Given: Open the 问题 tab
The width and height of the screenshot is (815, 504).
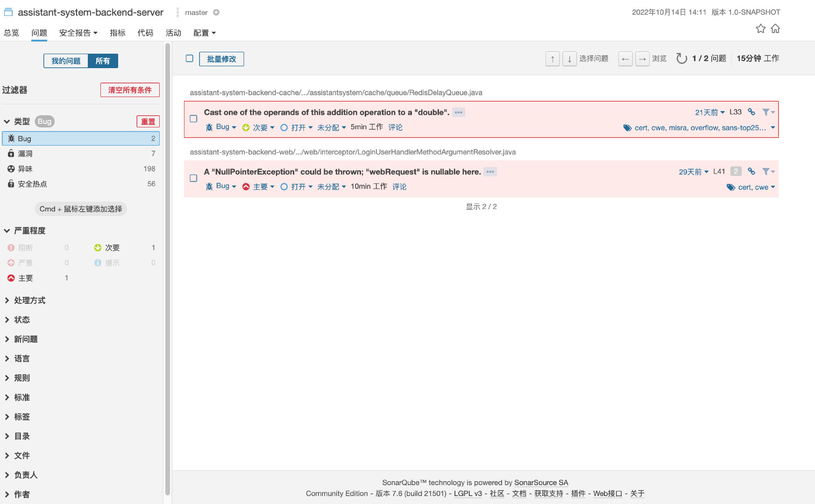Looking at the screenshot, I should [x=39, y=33].
